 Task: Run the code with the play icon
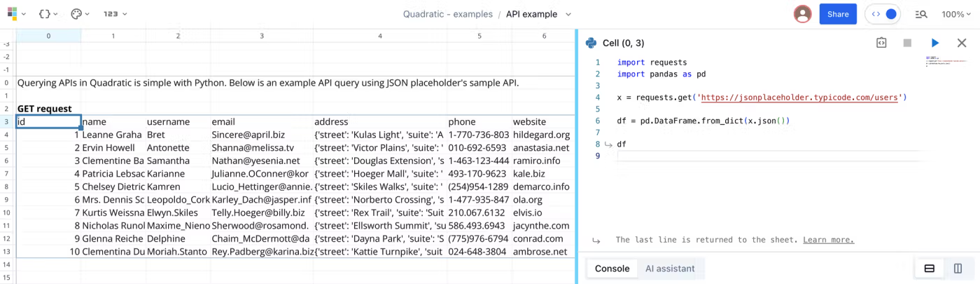[934, 43]
